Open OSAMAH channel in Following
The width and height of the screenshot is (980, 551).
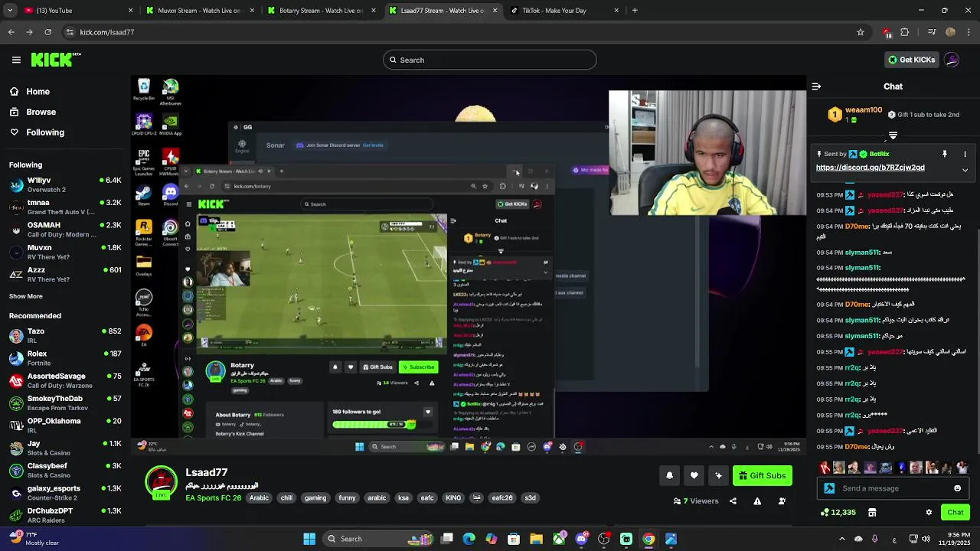point(65,230)
